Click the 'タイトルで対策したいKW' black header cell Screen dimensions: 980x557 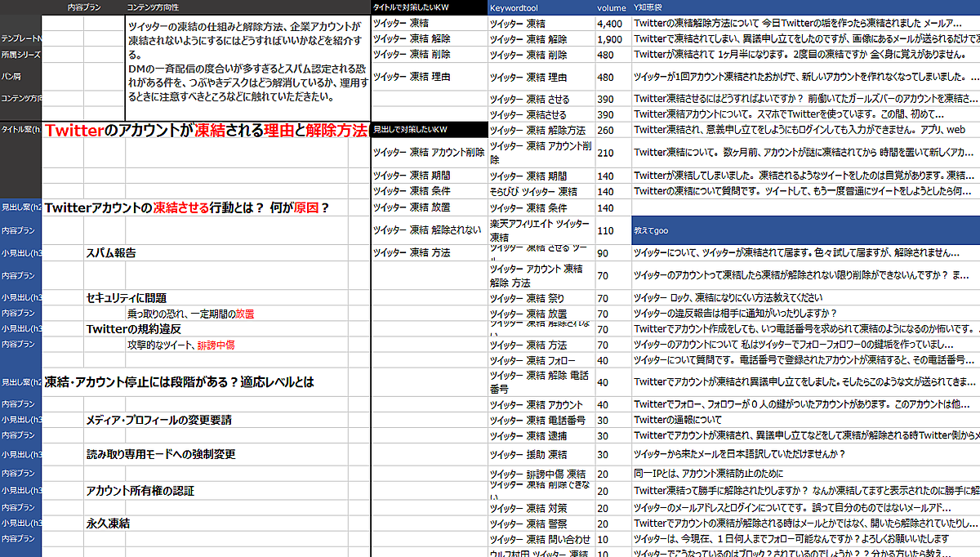click(429, 7)
